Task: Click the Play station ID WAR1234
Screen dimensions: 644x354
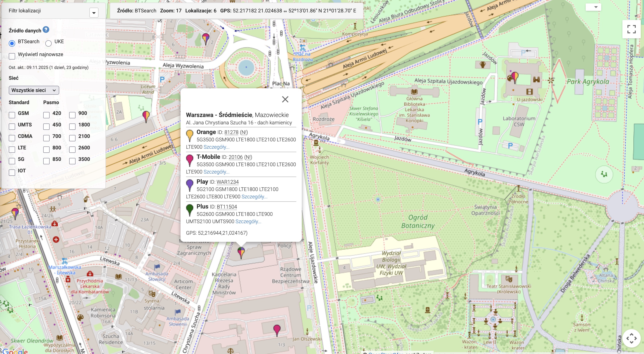Action: [x=228, y=182]
